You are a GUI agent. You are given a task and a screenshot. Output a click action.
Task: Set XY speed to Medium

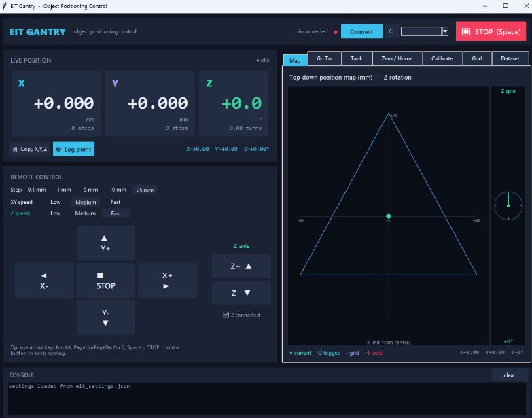[x=86, y=202]
